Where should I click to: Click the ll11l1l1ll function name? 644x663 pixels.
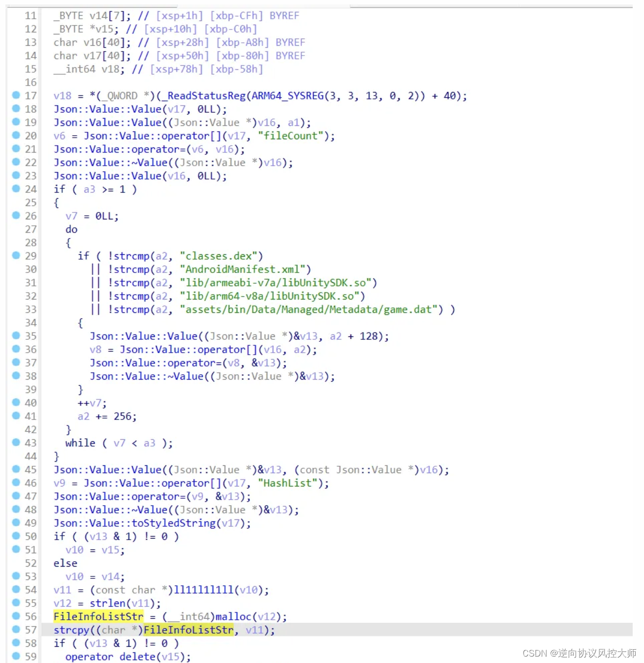click(x=204, y=590)
